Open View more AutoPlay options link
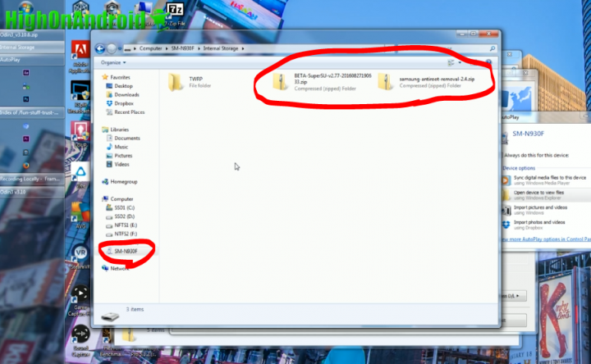The height and width of the screenshot is (364, 591). (547, 239)
